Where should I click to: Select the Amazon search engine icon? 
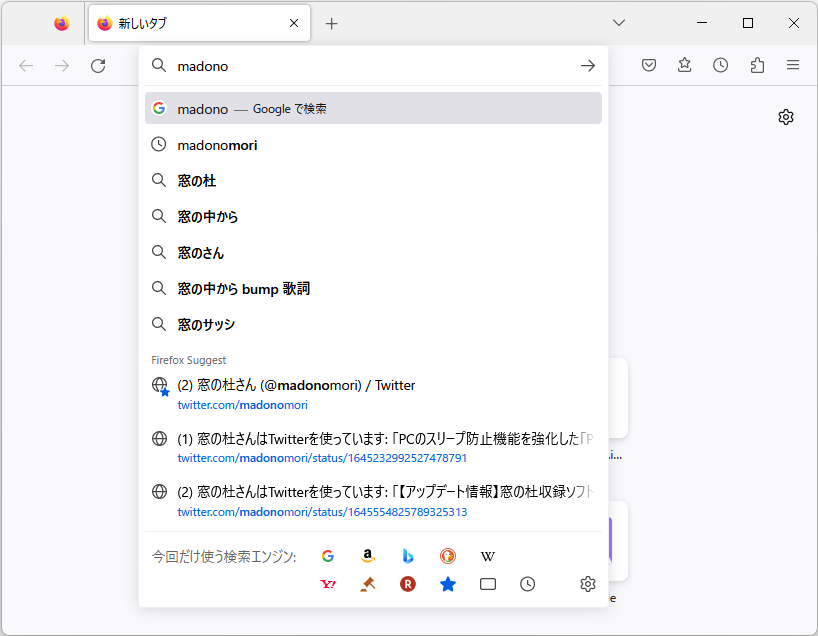368,555
